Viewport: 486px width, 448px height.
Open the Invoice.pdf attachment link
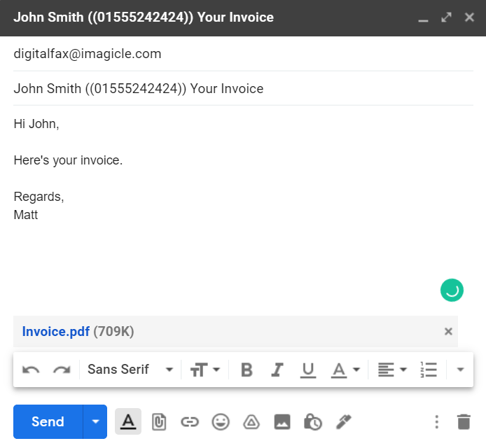pyautogui.click(x=55, y=332)
